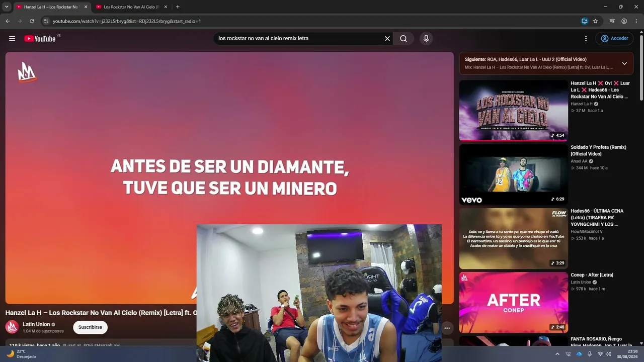This screenshot has width=644, height=362.
Task: Open the Latin Union channel name link
Action: (x=36, y=324)
